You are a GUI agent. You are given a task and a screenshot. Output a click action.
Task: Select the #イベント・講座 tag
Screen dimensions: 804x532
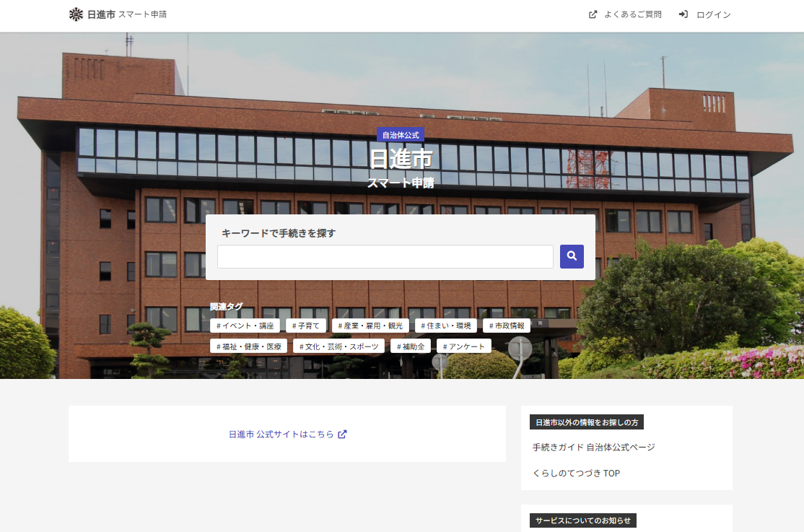click(245, 326)
